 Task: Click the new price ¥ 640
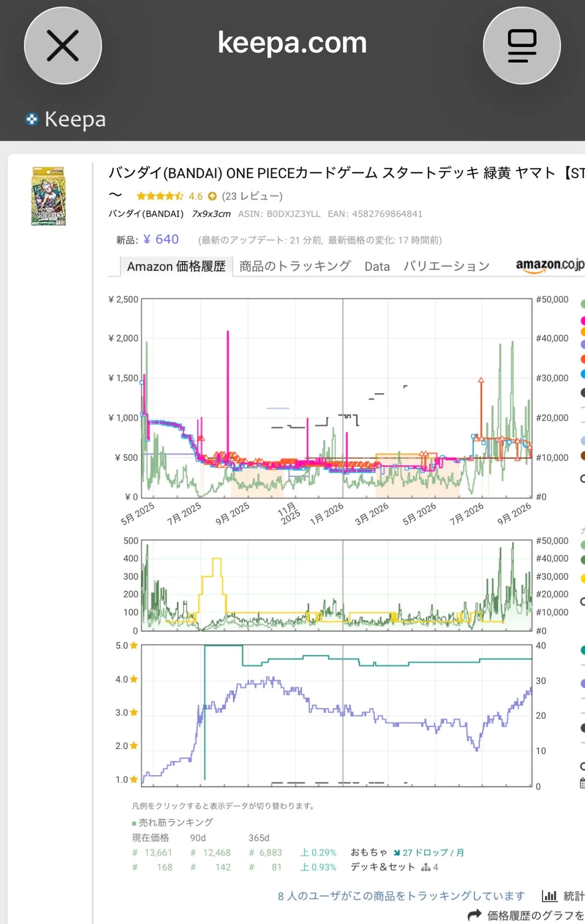pos(161,239)
